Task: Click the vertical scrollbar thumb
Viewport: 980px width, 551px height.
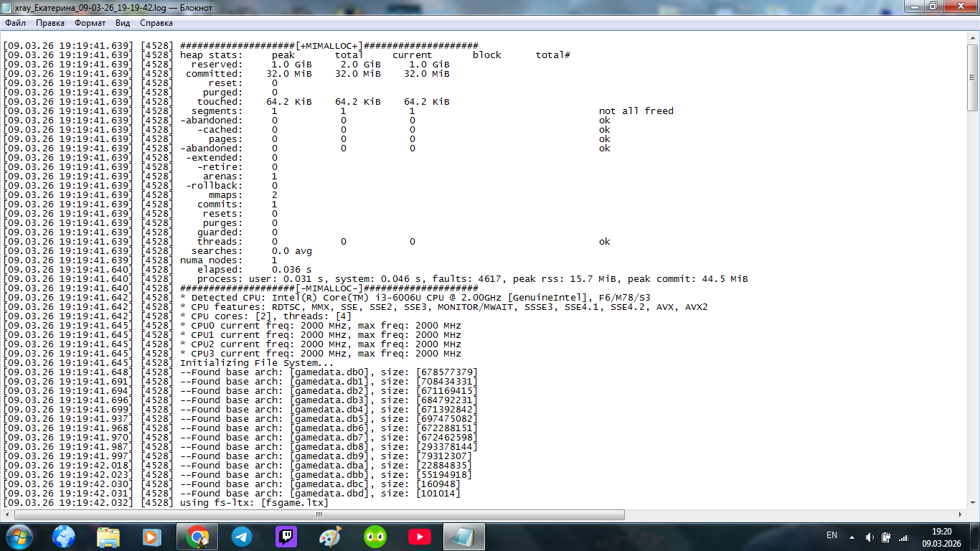Action: point(973,77)
